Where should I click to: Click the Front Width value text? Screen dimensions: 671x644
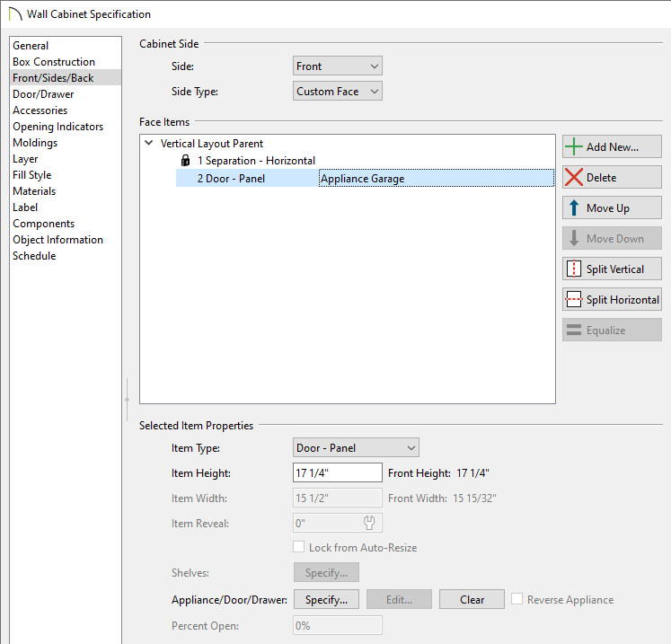[474, 498]
